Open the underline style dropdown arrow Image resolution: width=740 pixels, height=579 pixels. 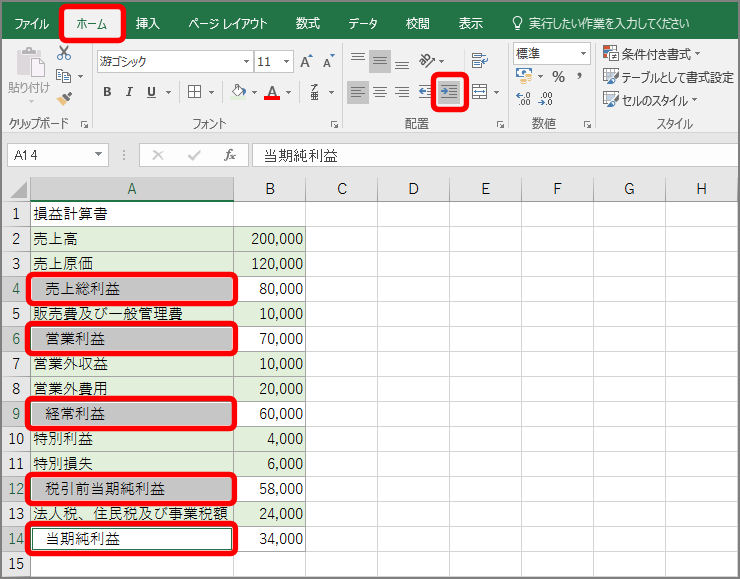[168, 92]
